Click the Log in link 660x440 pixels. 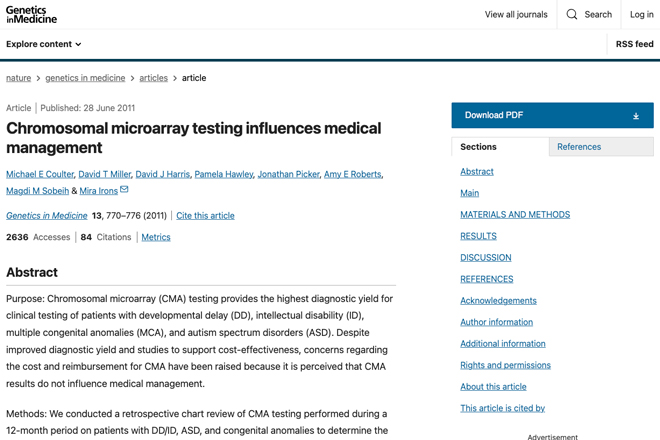pos(641,14)
